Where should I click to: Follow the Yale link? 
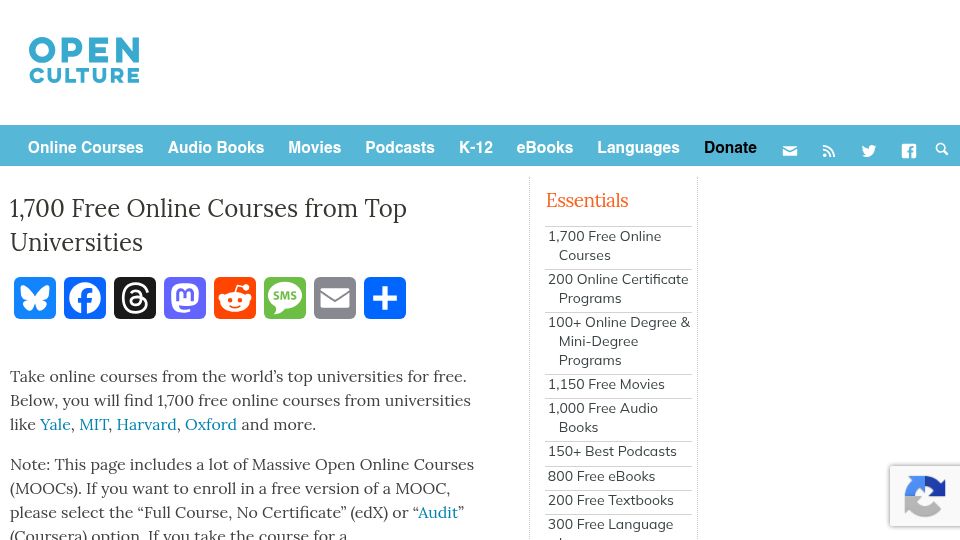coord(56,424)
